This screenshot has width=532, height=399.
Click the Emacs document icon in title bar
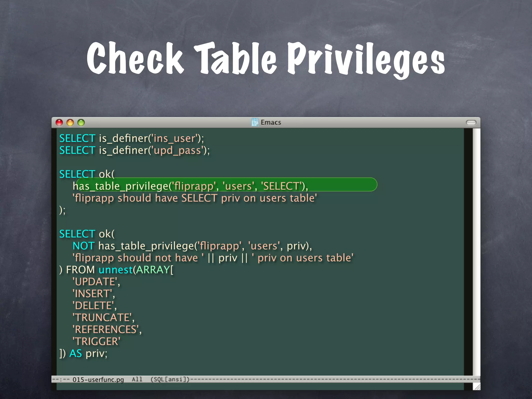tap(255, 122)
